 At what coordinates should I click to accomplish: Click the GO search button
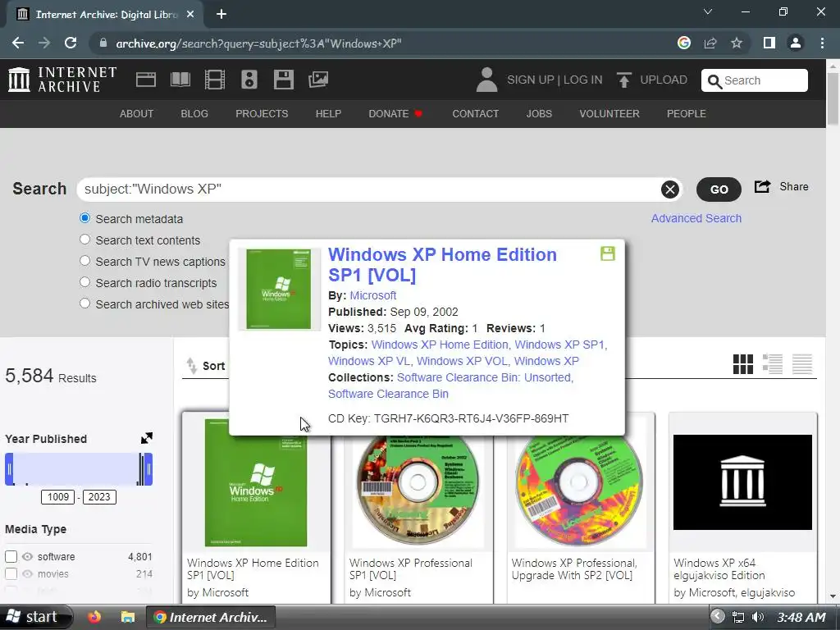pos(719,189)
